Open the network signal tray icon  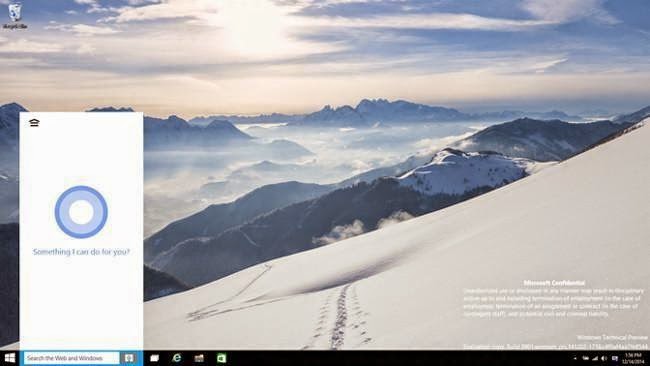point(595,358)
